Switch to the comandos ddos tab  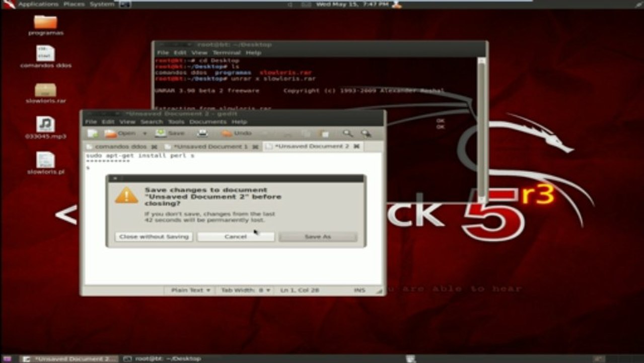120,146
